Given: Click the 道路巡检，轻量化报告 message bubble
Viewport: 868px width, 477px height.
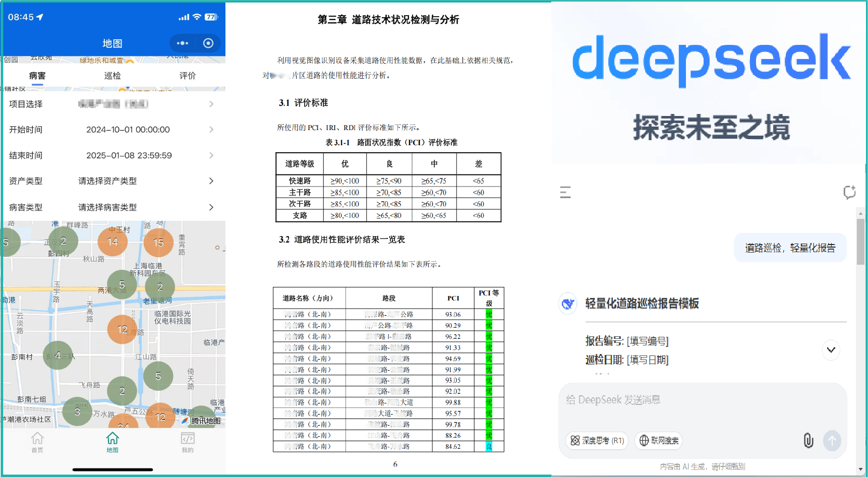Looking at the screenshot, I should tap(790, 248).
